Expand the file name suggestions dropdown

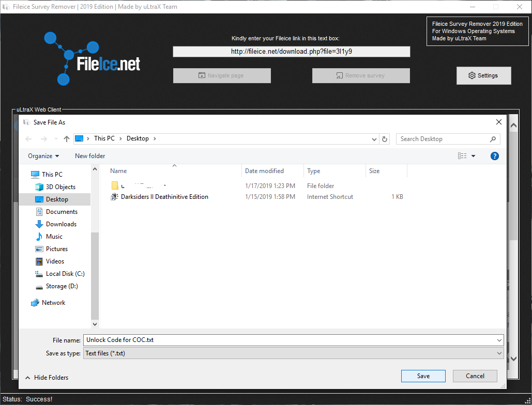click(498, 340)
